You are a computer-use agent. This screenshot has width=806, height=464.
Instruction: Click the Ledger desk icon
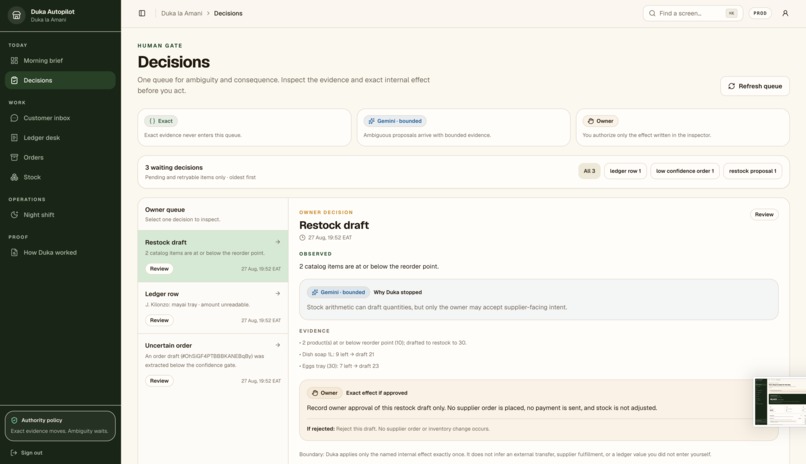(x=14, y=138)
